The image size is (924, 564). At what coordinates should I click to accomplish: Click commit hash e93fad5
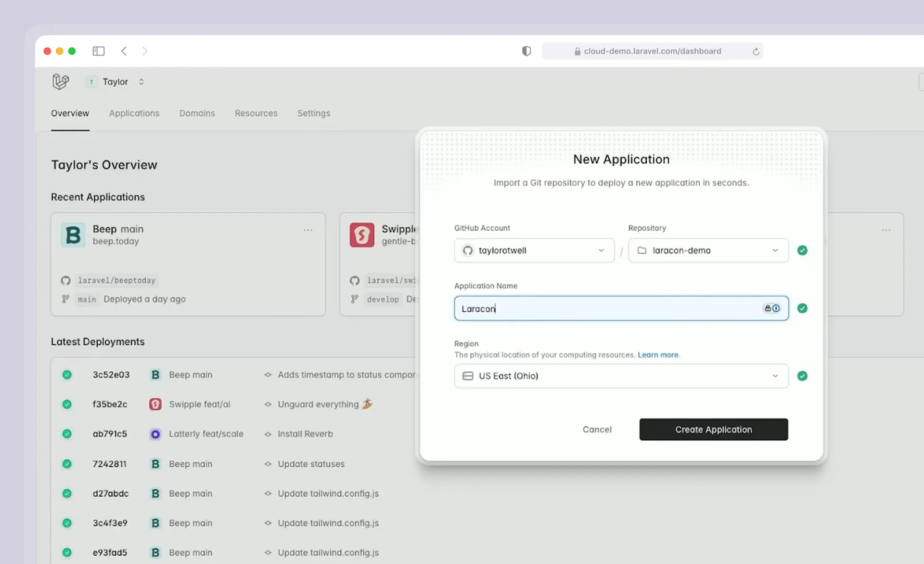click(x=110, y=553)
